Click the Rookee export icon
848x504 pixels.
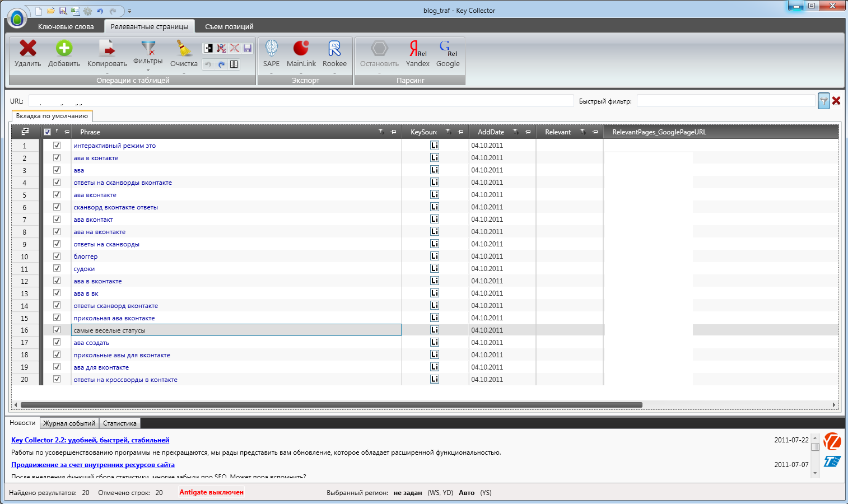click(x=334, y=49)
